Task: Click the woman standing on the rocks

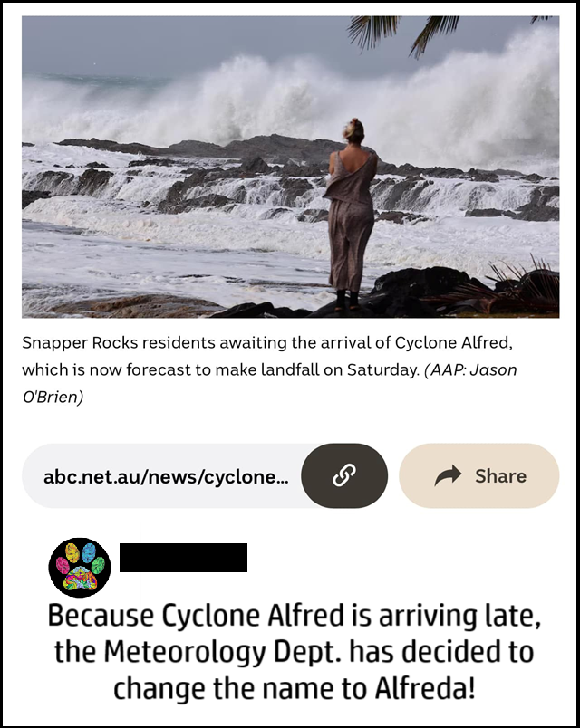Action: pyautogui.click(x=351, y=214)
